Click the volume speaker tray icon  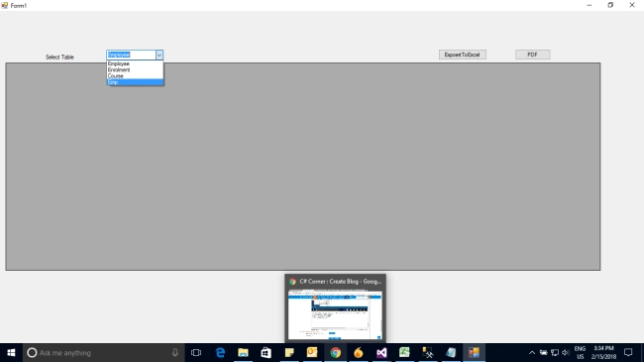(566, 352)
